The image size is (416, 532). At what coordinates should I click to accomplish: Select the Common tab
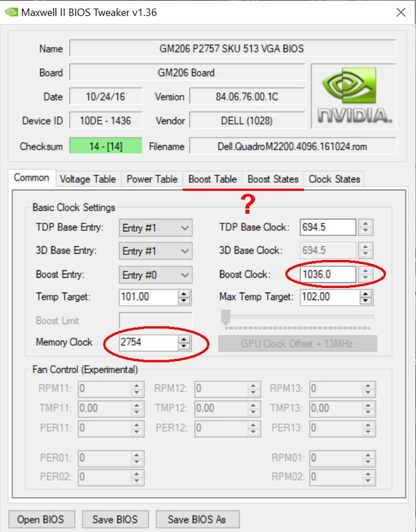(x=31, y=178)
